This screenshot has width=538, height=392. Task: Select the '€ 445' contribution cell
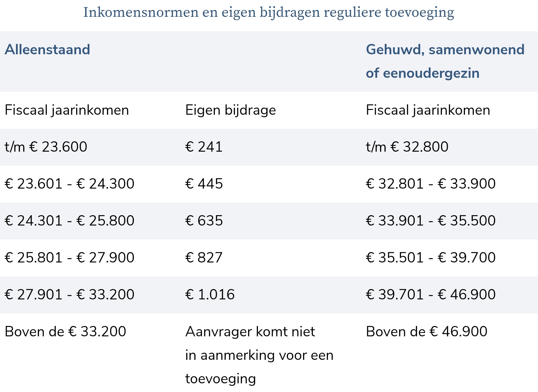tap(204, 184)
